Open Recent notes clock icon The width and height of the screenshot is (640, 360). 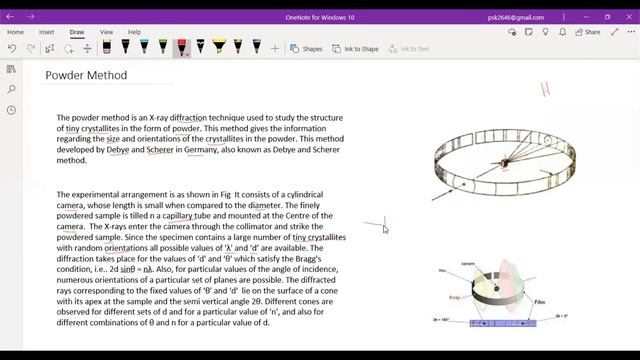[11, 110]
